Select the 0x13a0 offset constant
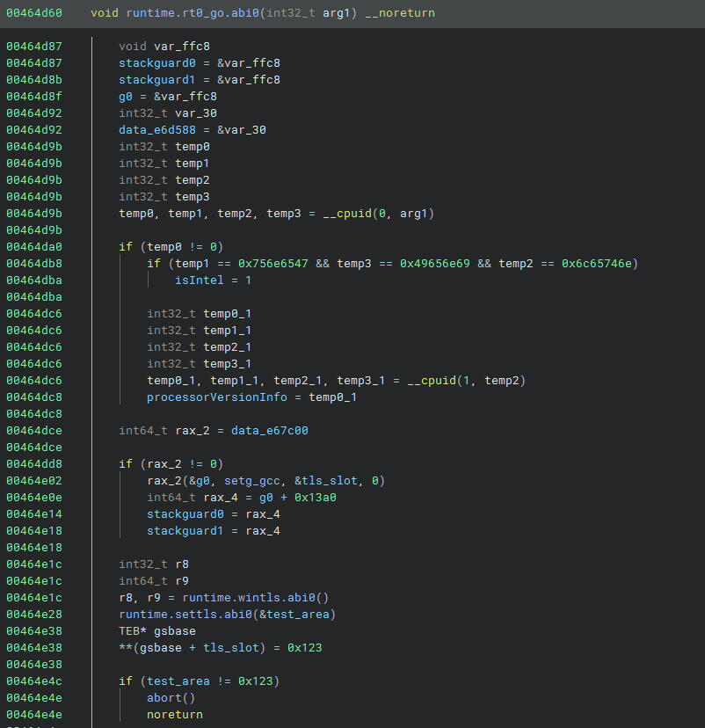 (x=315, y=498)
